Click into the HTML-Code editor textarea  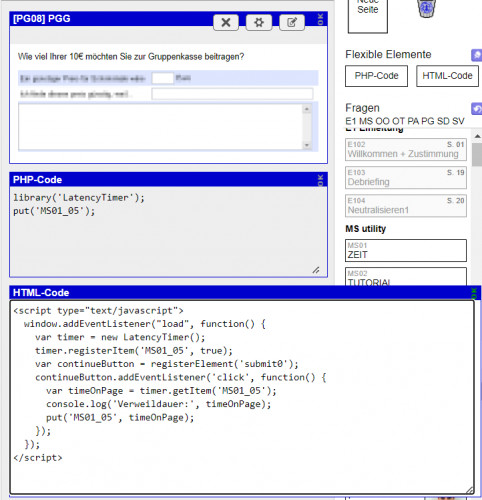pos(242,397)
